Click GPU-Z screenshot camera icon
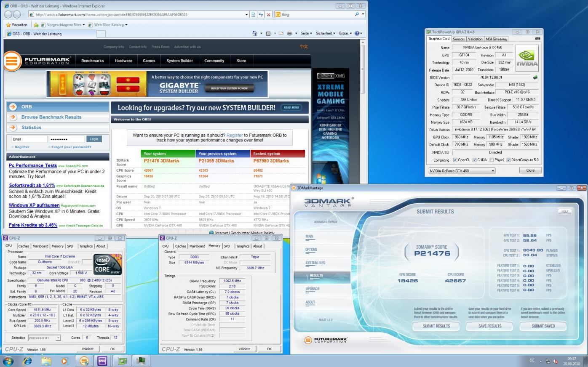 (x=537, y=38)
